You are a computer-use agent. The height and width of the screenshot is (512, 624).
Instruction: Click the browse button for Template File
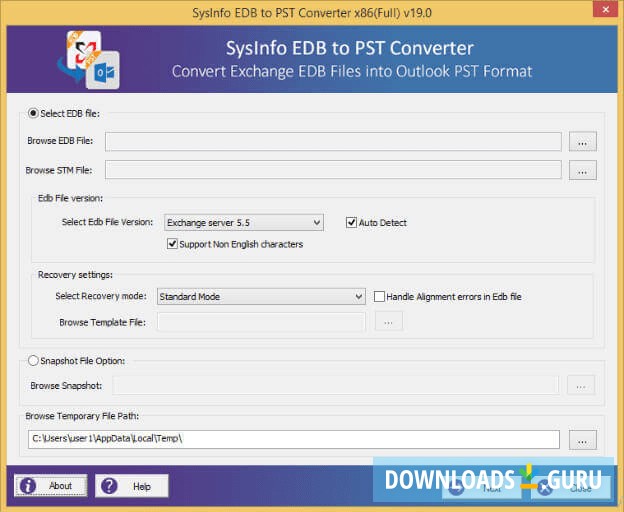(389, 321)
